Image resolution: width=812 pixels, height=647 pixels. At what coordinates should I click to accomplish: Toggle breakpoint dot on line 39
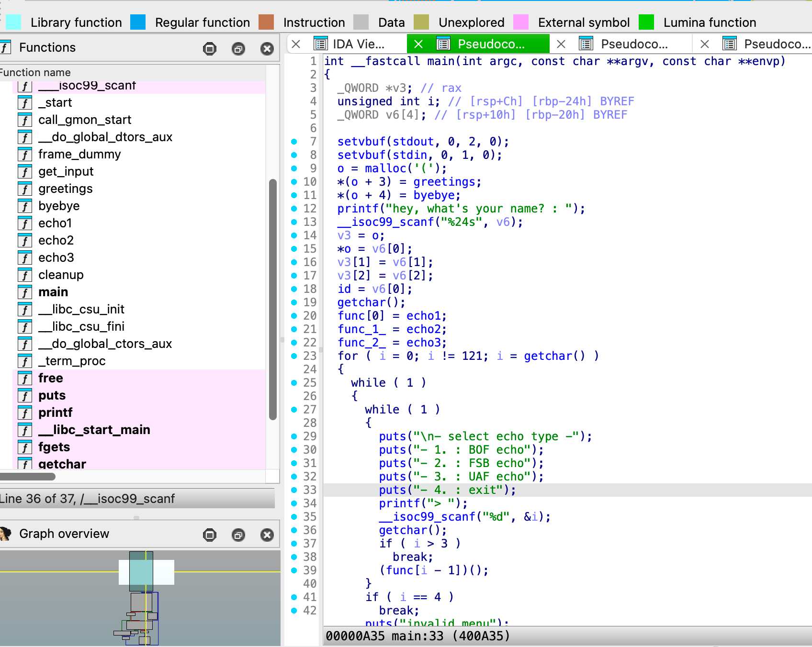click(x=294, y=570)
